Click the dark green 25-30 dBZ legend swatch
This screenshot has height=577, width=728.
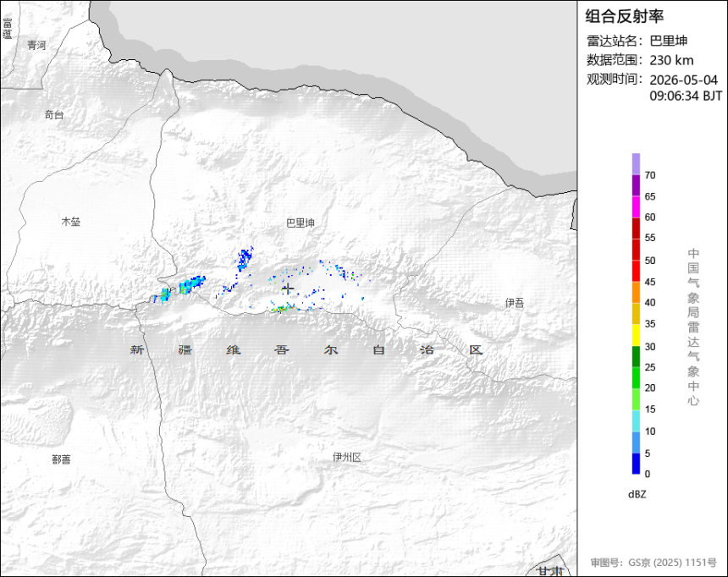636,356
